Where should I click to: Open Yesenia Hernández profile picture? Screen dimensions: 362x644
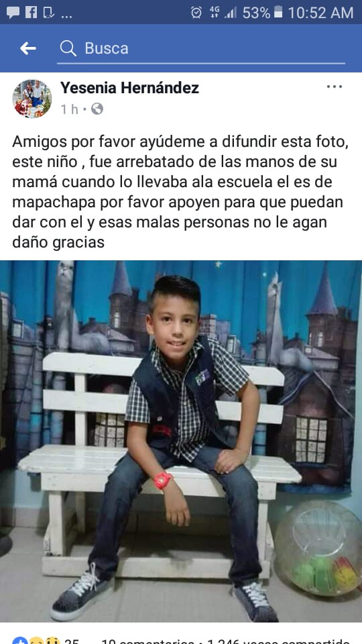pos(32,99)
